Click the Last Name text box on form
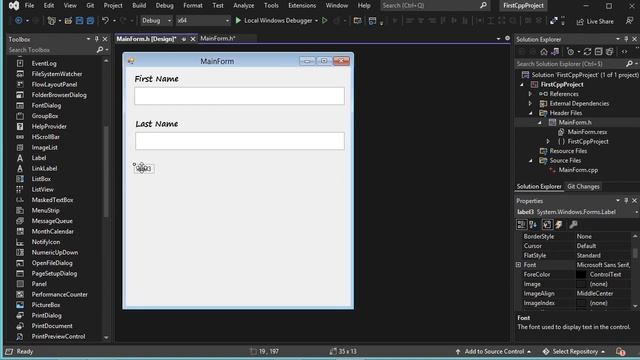 coord(240,141)
